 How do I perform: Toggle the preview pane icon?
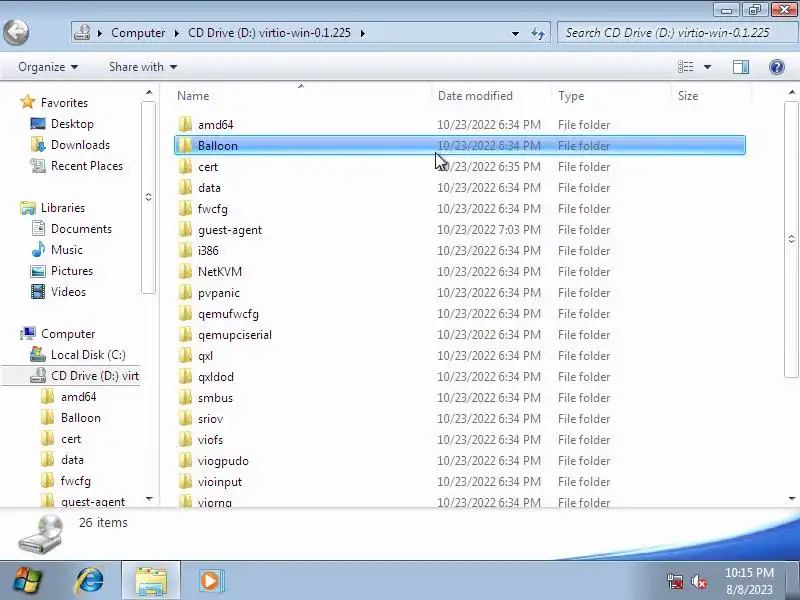tap(741, 67)
